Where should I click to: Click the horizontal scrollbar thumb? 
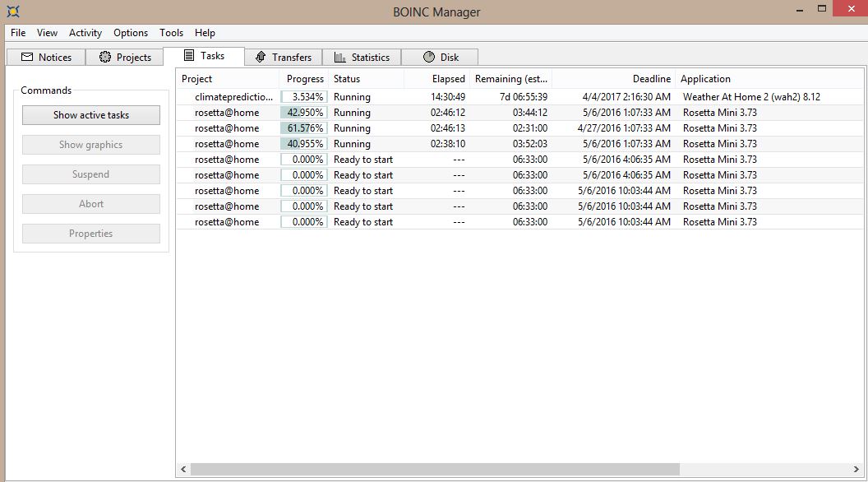pyautogui.click(x=435, y=470)
